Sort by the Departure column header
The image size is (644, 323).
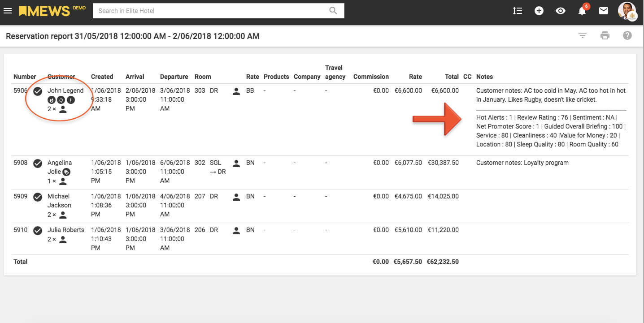(x=174, y=77)
